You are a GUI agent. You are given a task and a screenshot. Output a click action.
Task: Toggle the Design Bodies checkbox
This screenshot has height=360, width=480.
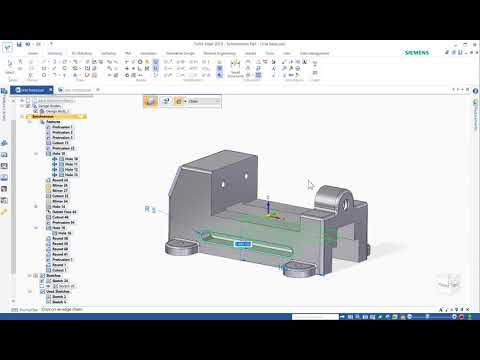(x=28, y=106)
